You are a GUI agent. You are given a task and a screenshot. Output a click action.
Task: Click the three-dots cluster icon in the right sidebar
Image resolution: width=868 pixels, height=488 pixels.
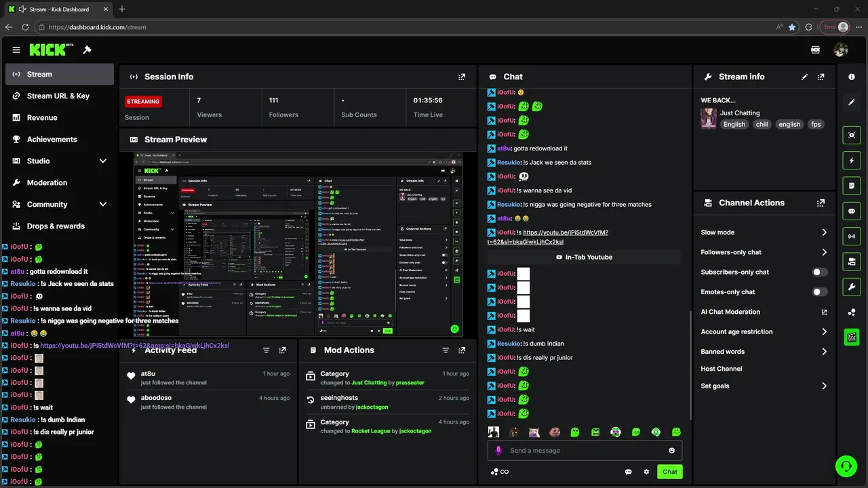point(852,312)
